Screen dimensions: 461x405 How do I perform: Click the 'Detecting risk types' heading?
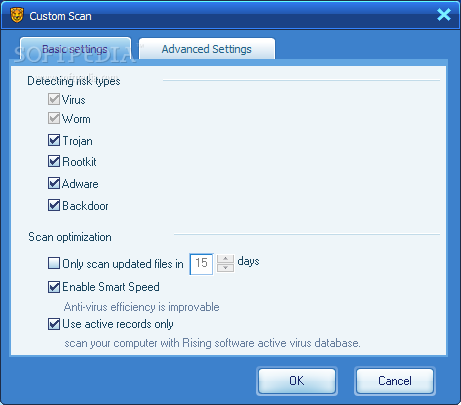74,81
